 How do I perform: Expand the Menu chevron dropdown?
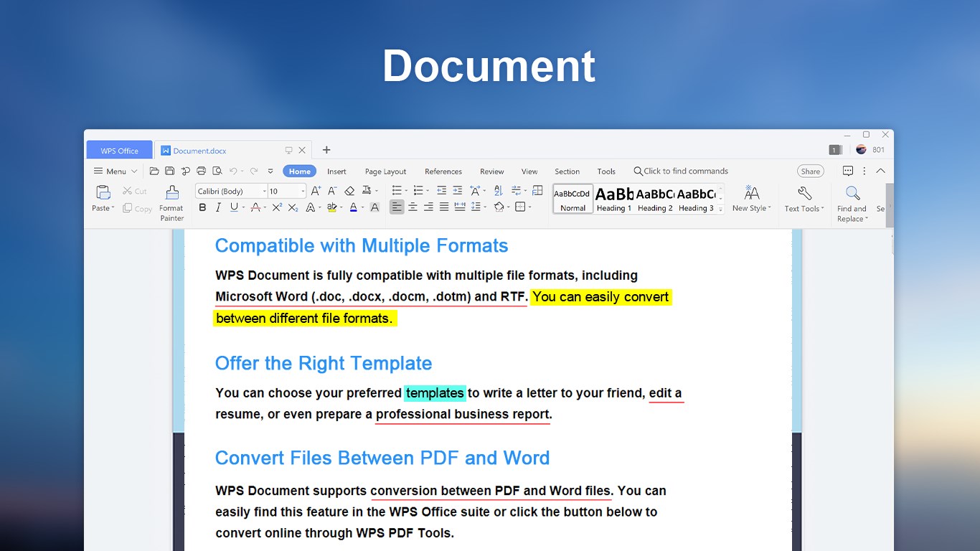pyautogui.click(x=134, y=171)
